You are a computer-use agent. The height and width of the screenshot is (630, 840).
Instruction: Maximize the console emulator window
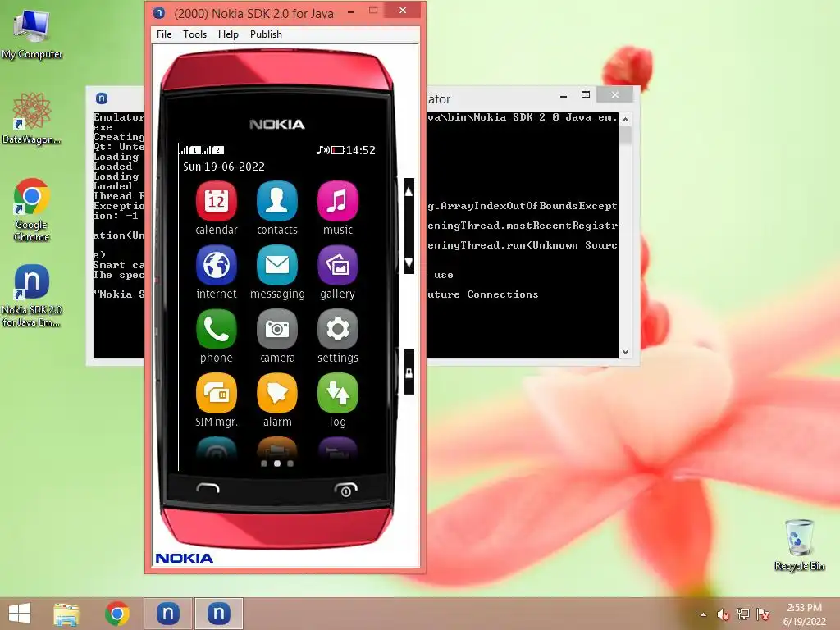point(586,95)
